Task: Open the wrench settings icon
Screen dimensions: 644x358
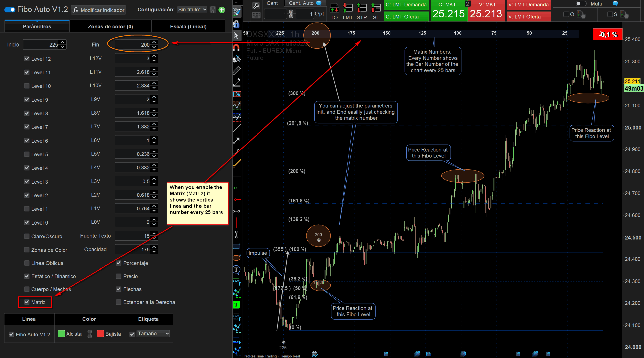Action: click(x=256, y=6)
